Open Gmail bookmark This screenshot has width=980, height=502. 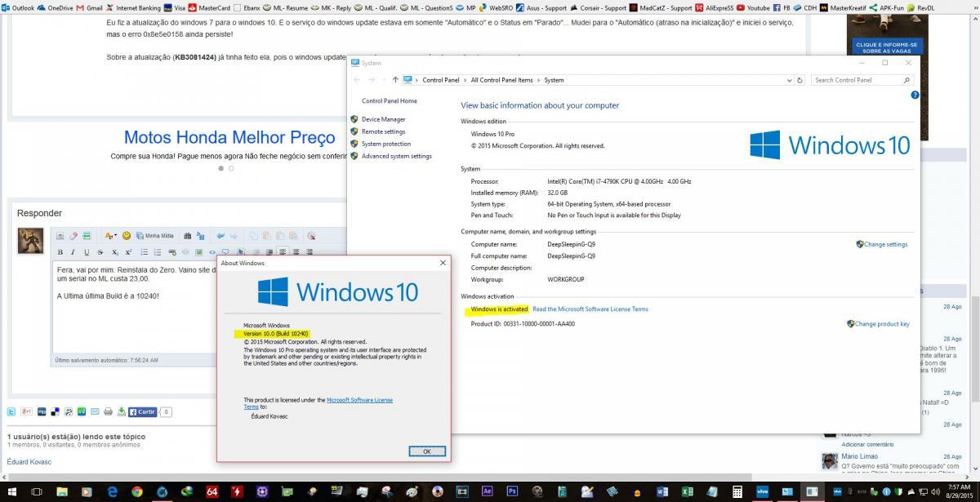(89, 7)
